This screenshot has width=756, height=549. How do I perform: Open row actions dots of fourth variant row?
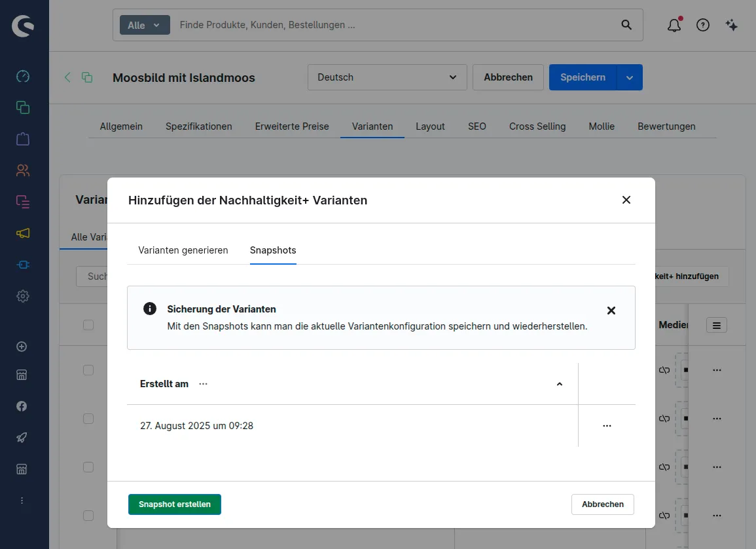pos(717,515)
